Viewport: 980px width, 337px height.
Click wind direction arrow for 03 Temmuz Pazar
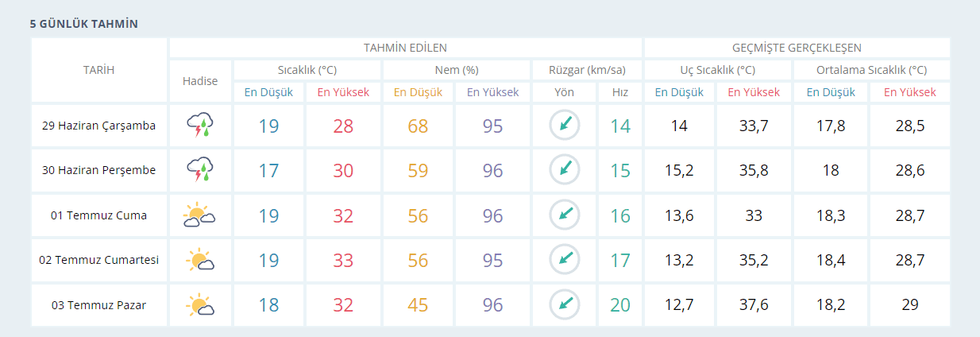tap(565, 304)
